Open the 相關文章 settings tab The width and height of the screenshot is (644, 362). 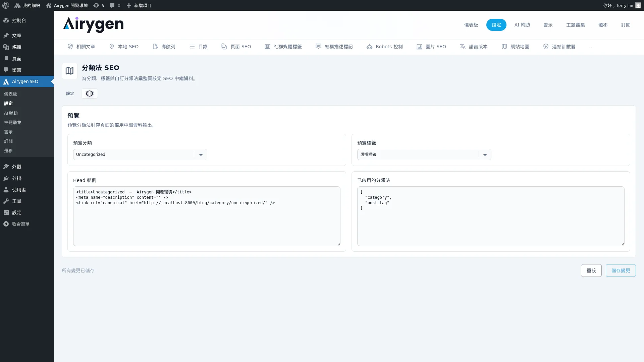point(82,47)
